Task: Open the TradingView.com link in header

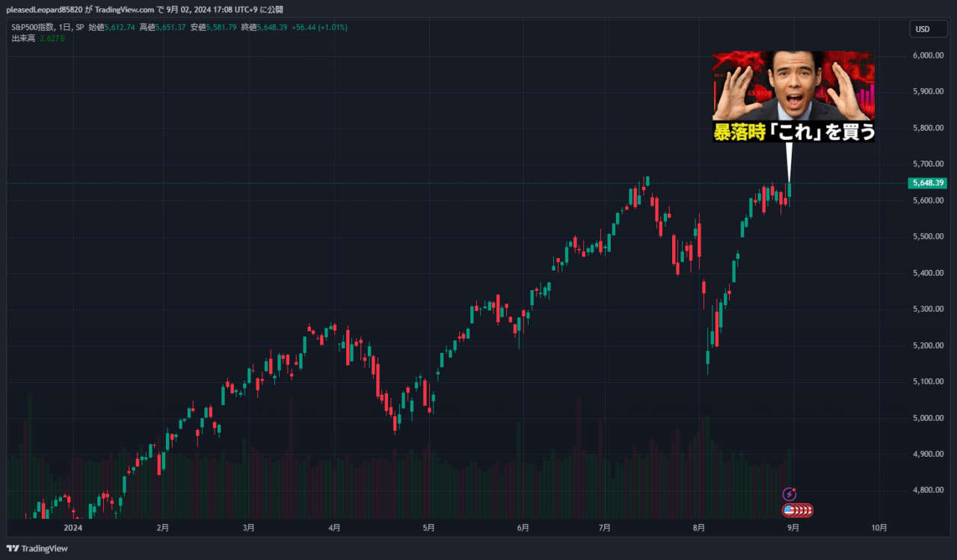Action: pos(123,10)
